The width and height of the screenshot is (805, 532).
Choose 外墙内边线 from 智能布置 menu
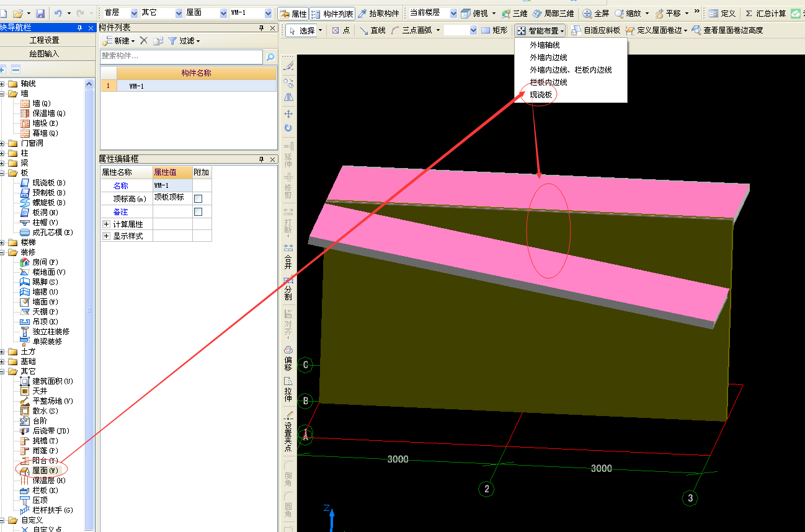click(x=548, y=58)
